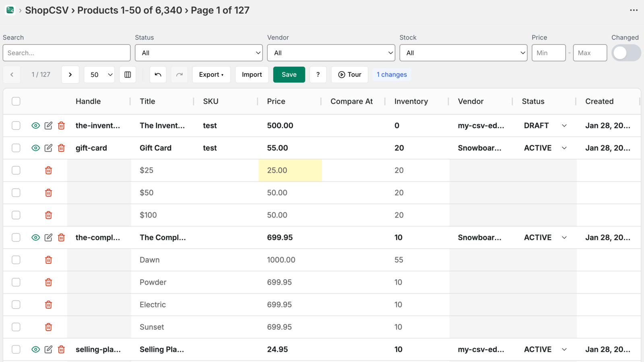Preview the selling-pla product with eye icon
The image size is (644, 362).
click(35, 350)
